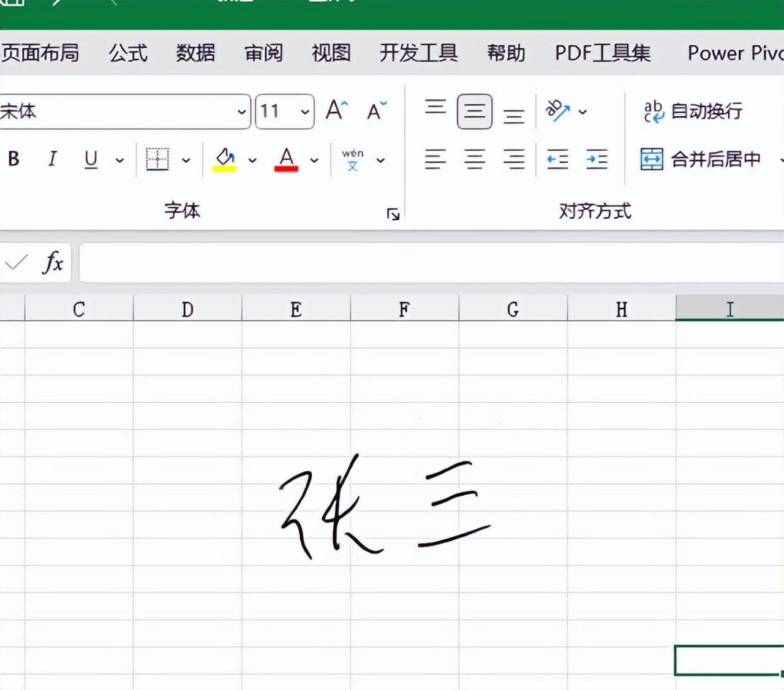Expand text orientation options arrow
This screenshot has width=784, height=690.
point(582,112)
